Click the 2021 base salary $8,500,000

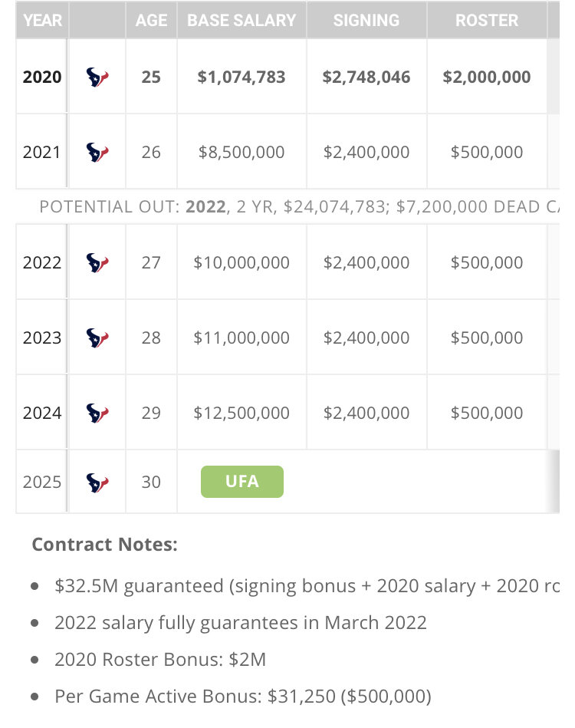242,152
